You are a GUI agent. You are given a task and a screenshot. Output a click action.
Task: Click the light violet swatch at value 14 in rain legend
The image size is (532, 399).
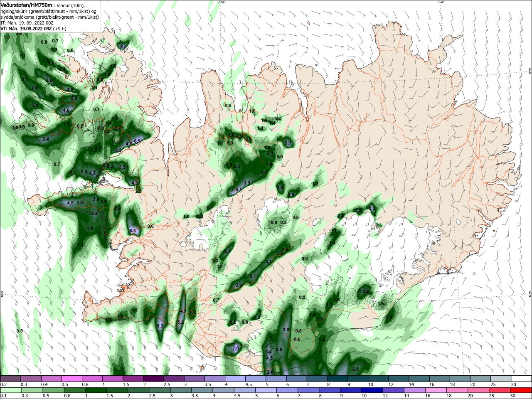(415, 391)
